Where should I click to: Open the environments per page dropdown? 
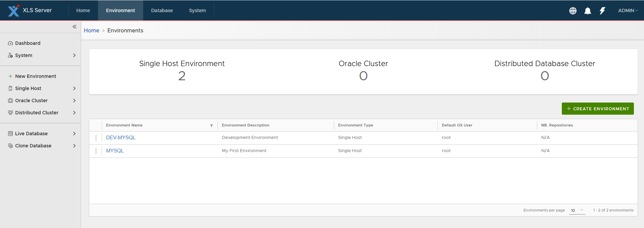(577, 210)
